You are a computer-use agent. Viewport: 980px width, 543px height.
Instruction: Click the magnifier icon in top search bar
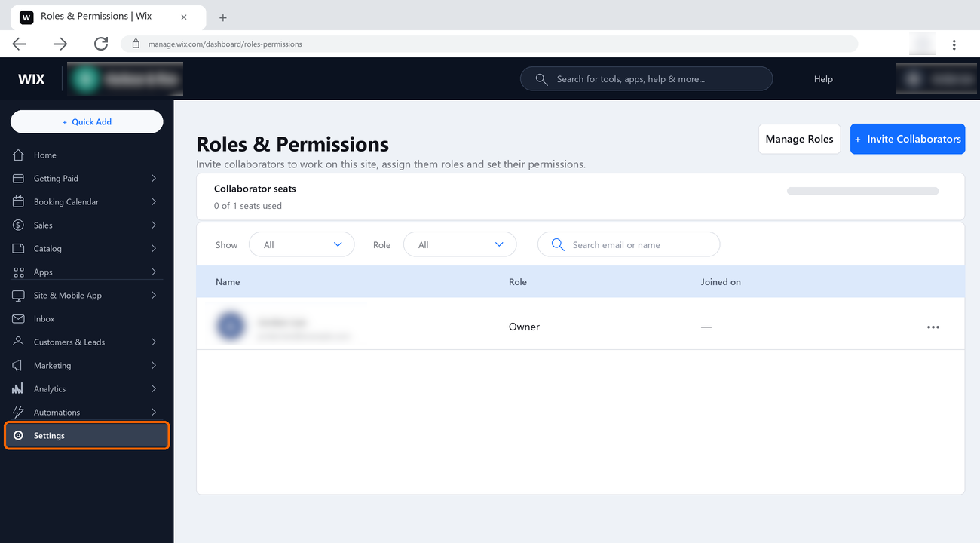click(541, 79)
